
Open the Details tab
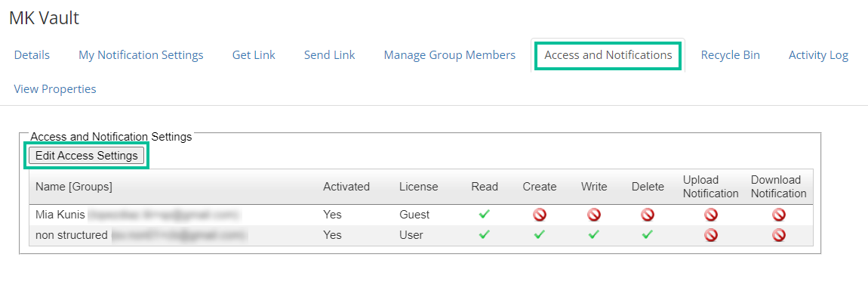(32, 55)
